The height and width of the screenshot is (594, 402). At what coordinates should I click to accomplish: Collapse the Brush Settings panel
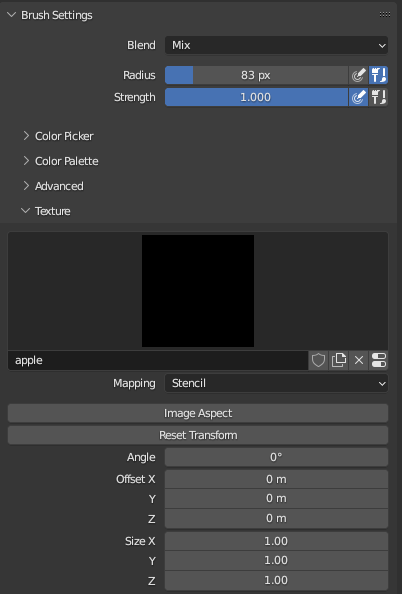(11, 15)
